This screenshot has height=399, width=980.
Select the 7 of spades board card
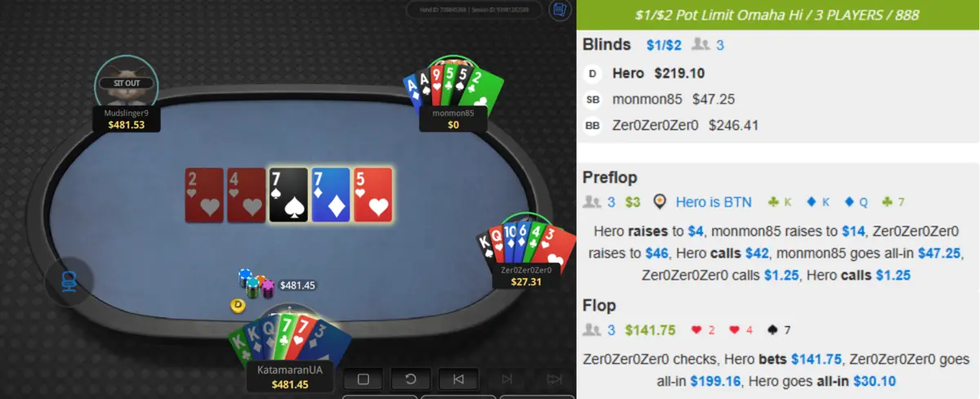click(288, 195)
